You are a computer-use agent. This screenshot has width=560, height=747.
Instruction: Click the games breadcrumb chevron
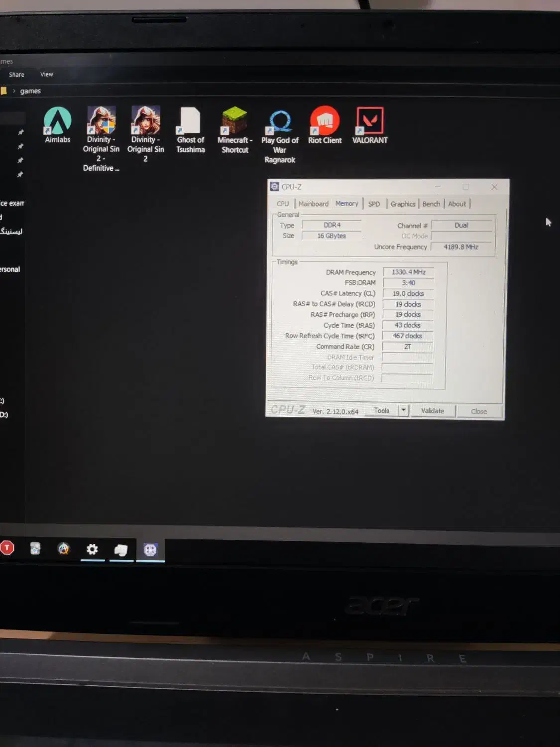(x=14, y=91)
